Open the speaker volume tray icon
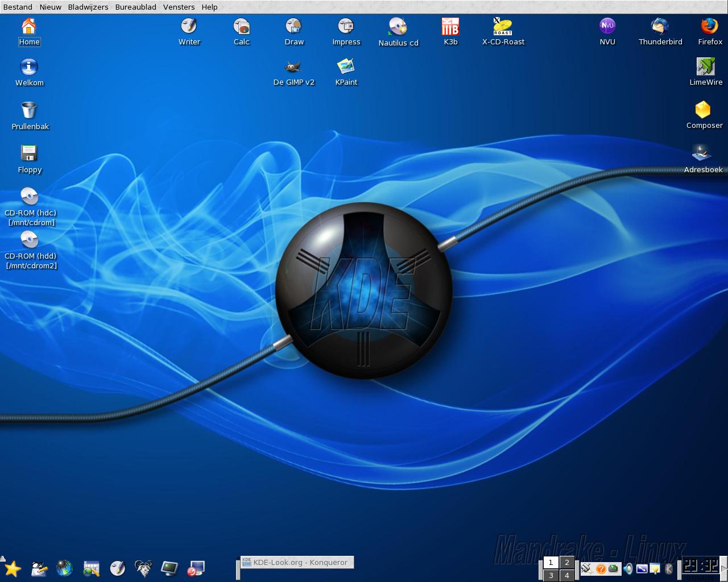The image size is (728, 582). tap(628, 568)
